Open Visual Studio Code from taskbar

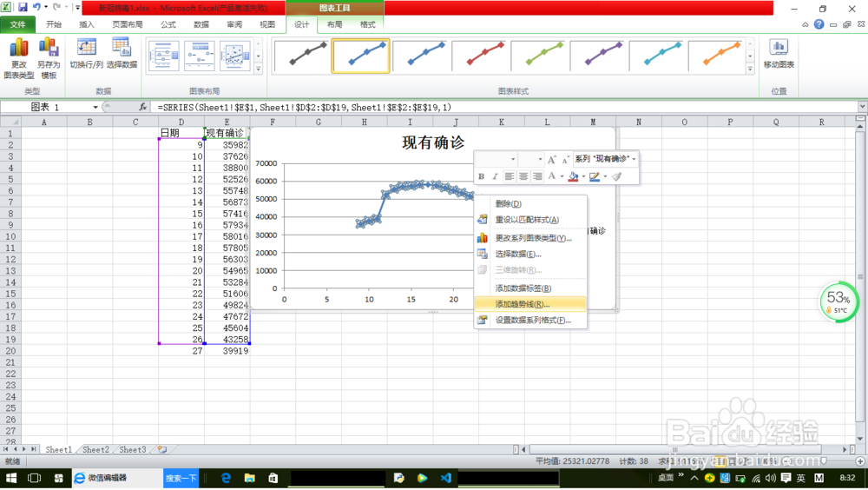point(446,478)
